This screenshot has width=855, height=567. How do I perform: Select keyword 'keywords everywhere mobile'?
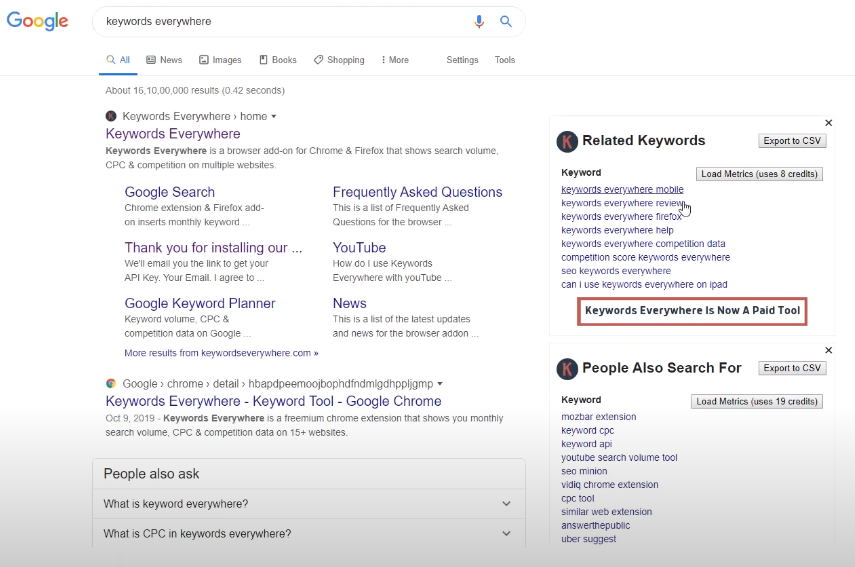(622, 189)
